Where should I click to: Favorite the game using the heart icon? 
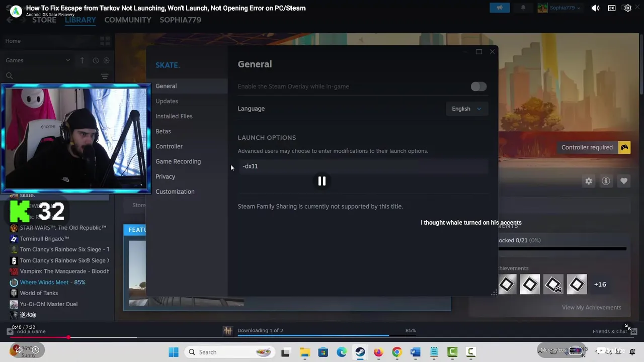624,181
